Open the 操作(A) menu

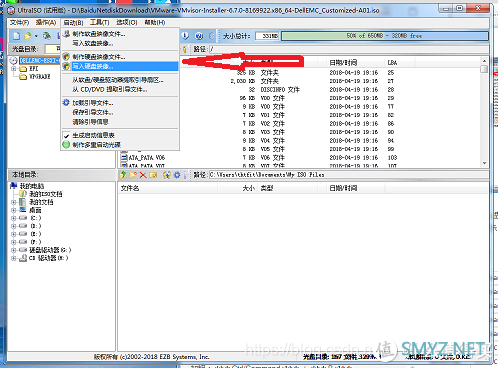(46, 22)
